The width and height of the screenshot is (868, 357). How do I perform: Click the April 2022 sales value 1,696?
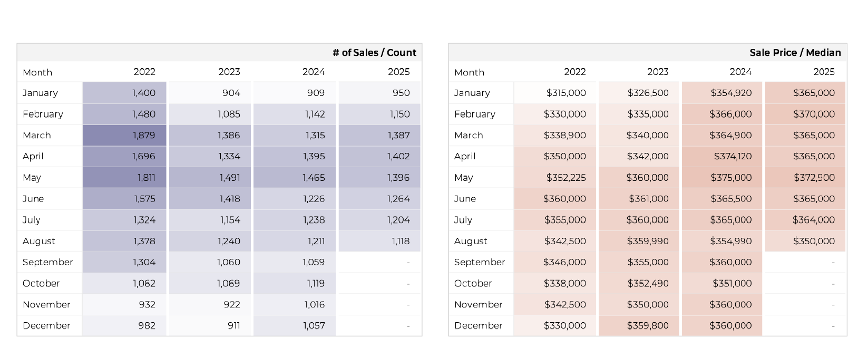point(124,156)
